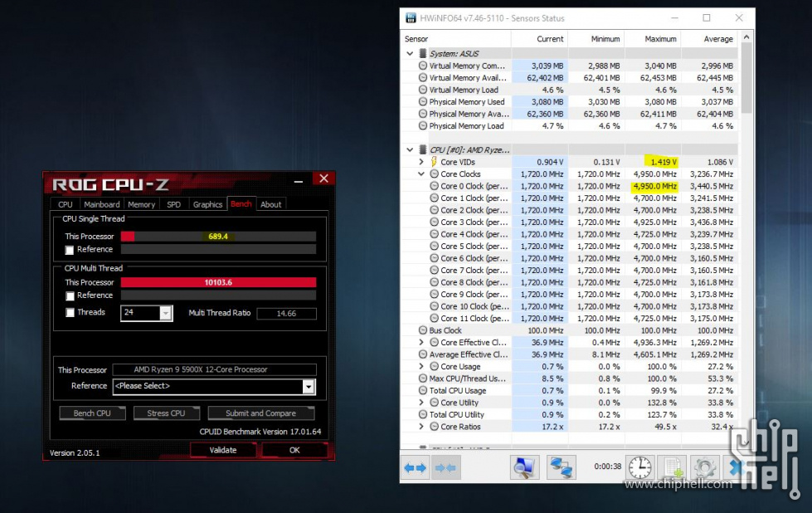Click the sensor icon beside Core Ratios
This screenshot has height=513, width=812.
pyautogui.click(x=434, y=427)
